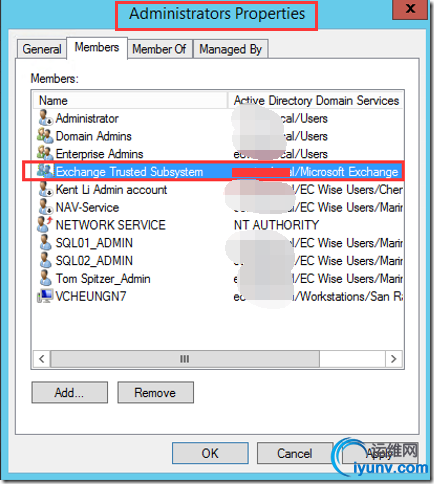Sort by the Name column header
The image size is (434, 484).
click(x=130, y=100)
